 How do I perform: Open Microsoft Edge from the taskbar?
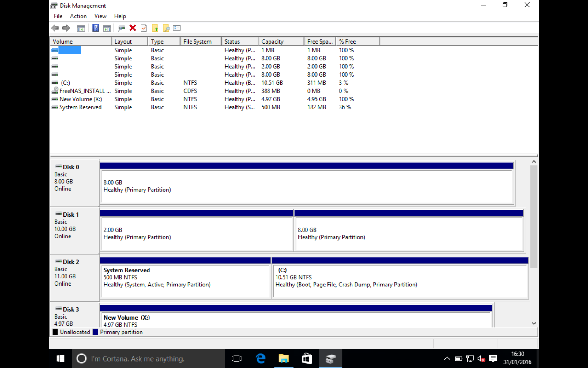pos(261,358)
